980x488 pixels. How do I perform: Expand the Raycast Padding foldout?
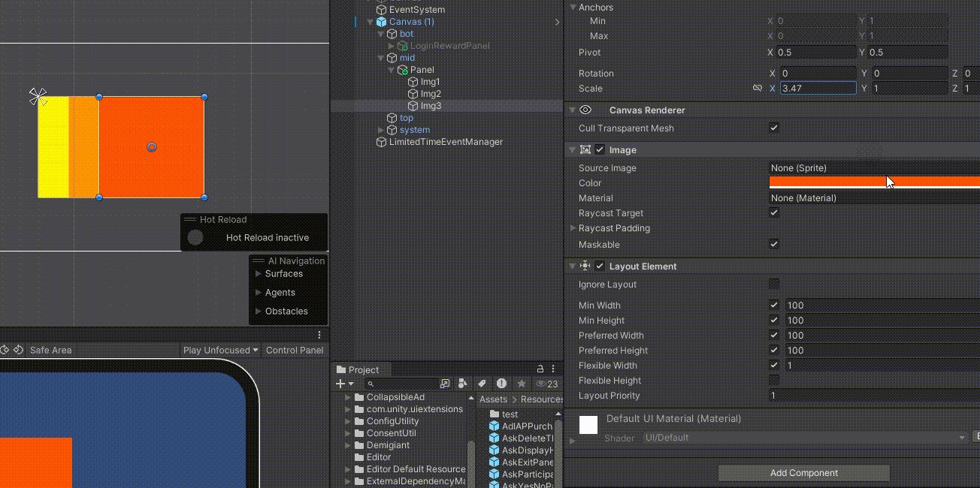pos(573,228)
